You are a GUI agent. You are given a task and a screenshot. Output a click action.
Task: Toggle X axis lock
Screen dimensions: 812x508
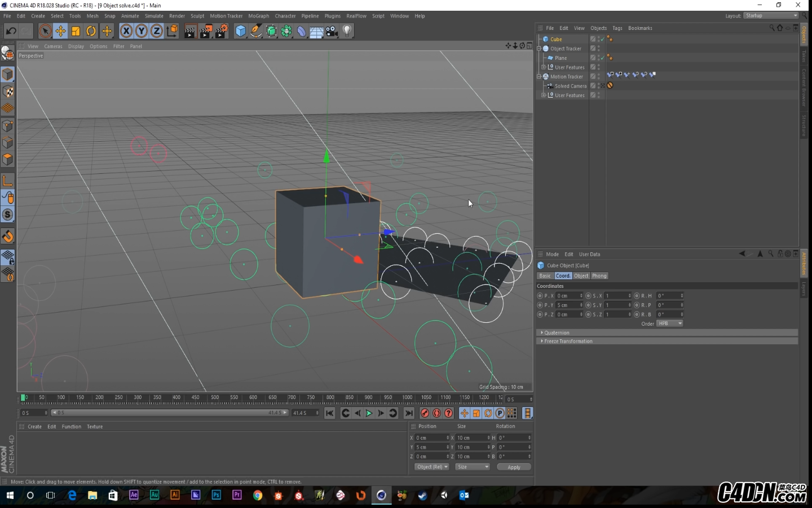(126, 31)
